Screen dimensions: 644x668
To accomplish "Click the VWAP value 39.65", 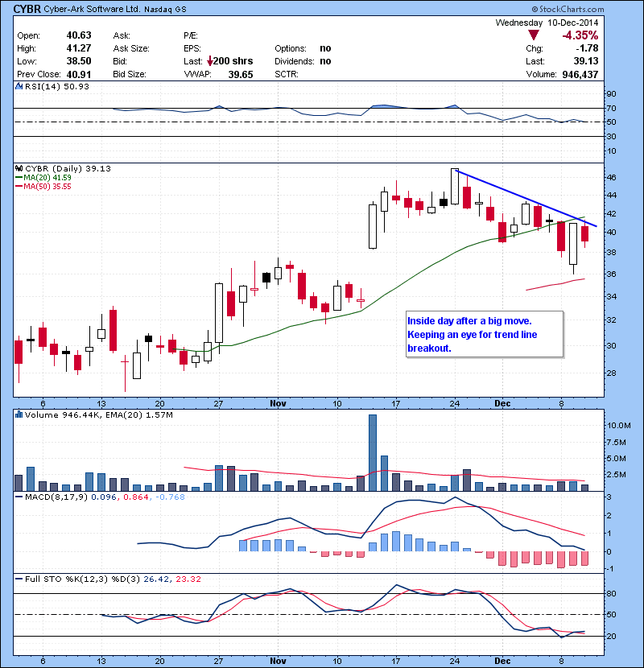I will (241, 75).
